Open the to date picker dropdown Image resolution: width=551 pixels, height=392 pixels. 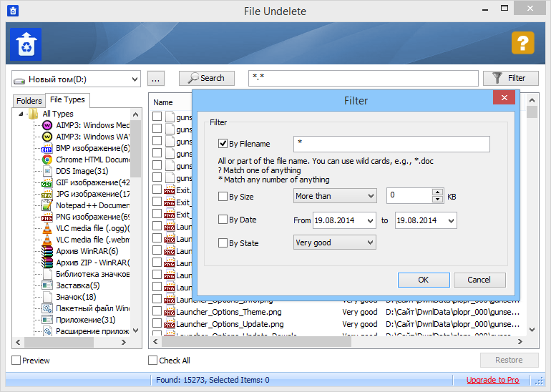pos(452,220)
